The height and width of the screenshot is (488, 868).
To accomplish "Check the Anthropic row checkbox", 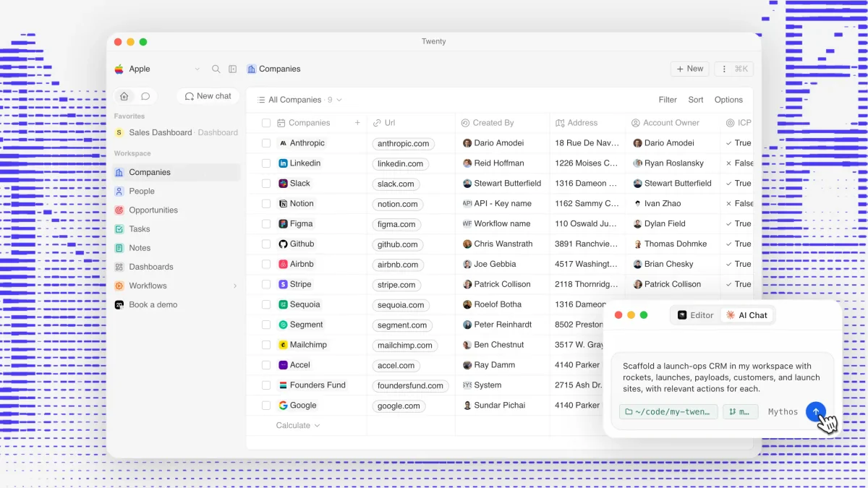I will pos(266,143).
